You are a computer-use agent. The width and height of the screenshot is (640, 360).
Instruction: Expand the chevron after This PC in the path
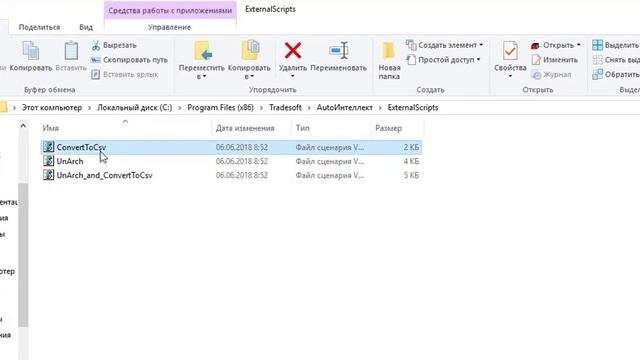click(89, 108)
